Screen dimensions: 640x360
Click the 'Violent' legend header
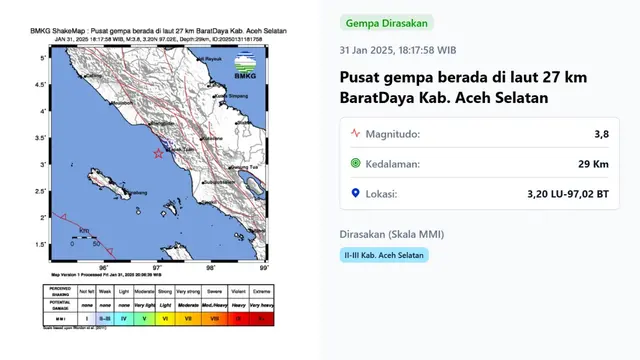click(238, 291)
